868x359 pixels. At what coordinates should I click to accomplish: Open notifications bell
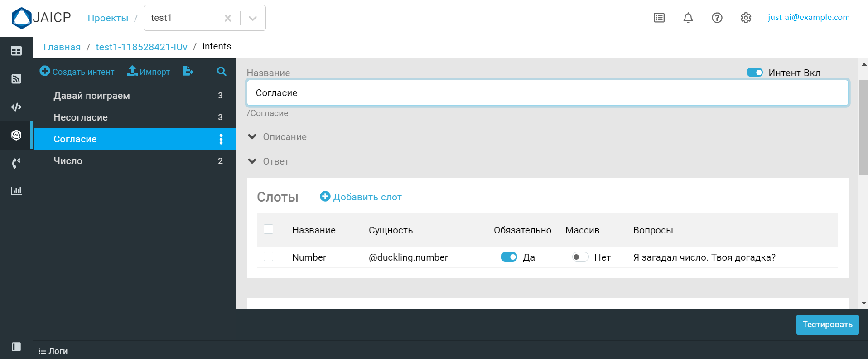(x=688, y=18)
